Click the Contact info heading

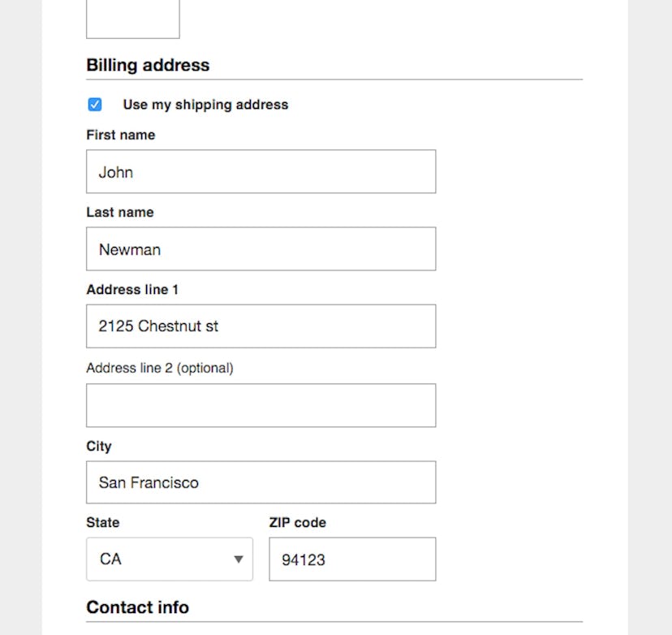[x=137, y=607]
